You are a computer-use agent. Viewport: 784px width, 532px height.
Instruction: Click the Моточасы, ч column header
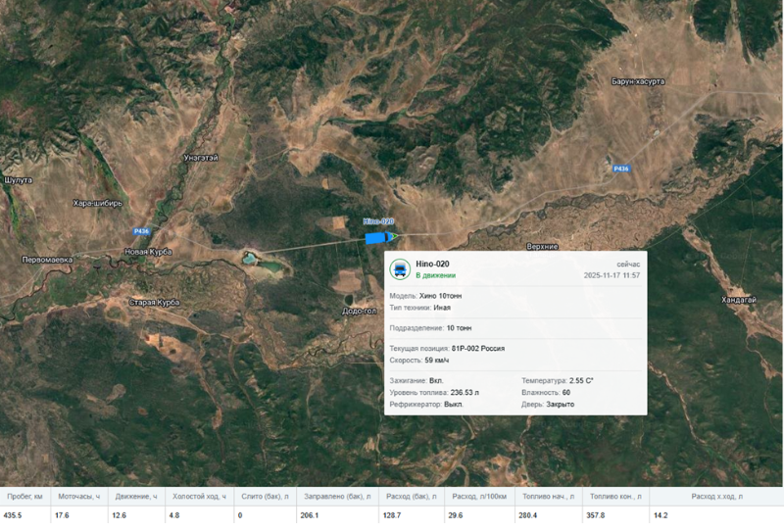pyautogui.click(x=79, y=497)
